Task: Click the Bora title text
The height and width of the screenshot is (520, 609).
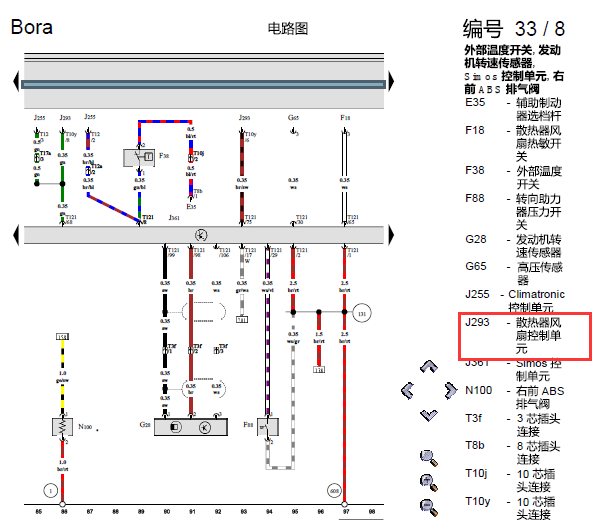Action: click(31, 27)
